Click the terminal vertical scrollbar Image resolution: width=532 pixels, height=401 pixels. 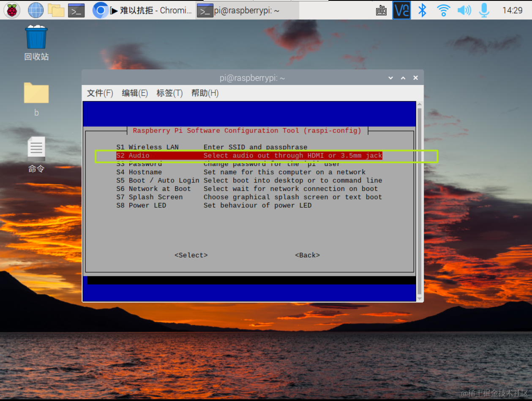pos(419,201)
